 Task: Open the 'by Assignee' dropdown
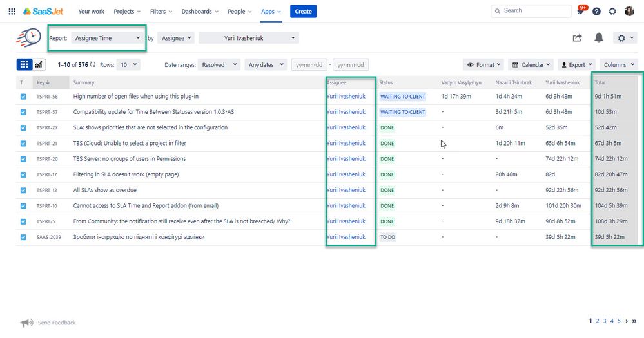(176, 38)
